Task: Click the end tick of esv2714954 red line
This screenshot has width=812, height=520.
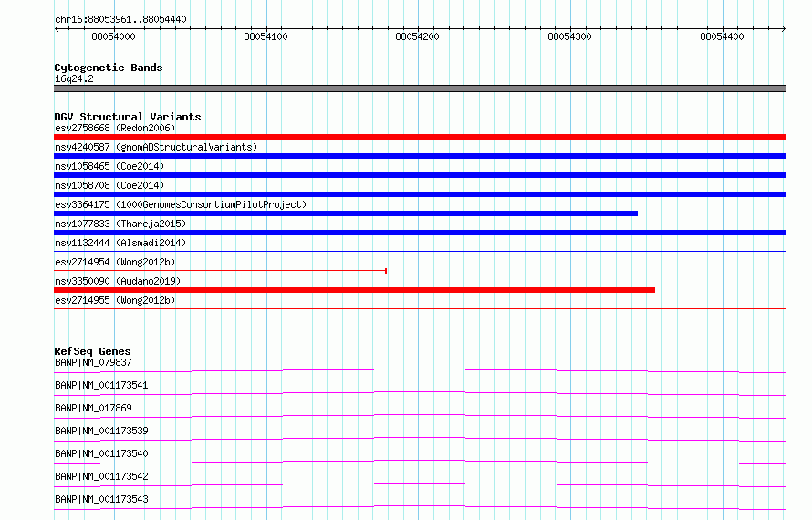Action: click(x=386, y=271)
